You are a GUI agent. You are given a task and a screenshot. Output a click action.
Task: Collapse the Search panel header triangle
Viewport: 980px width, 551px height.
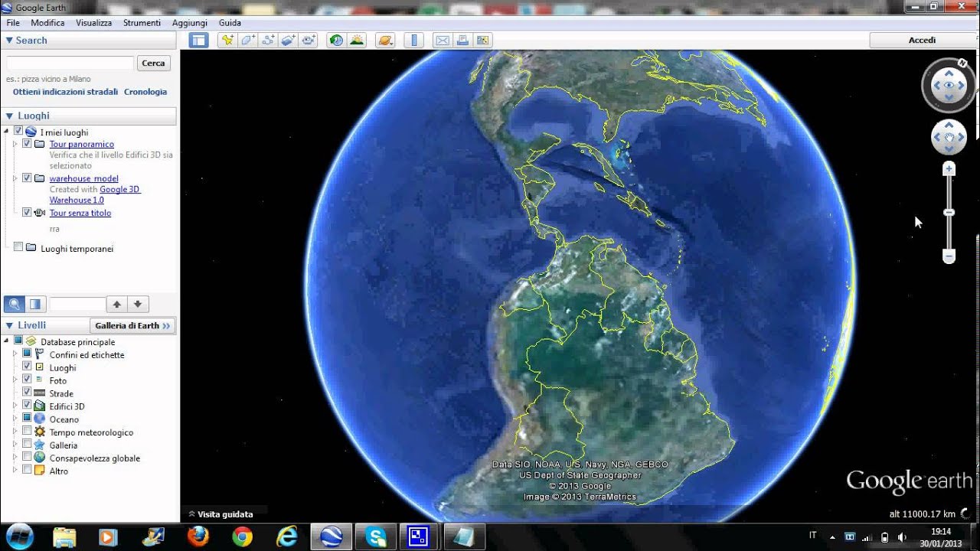click(x=9, y=41)
